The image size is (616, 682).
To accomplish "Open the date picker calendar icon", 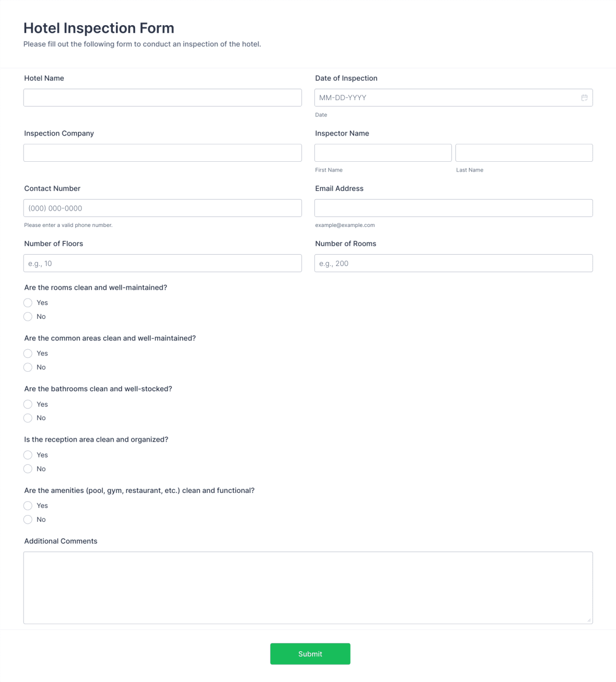I will coord(584,98).
